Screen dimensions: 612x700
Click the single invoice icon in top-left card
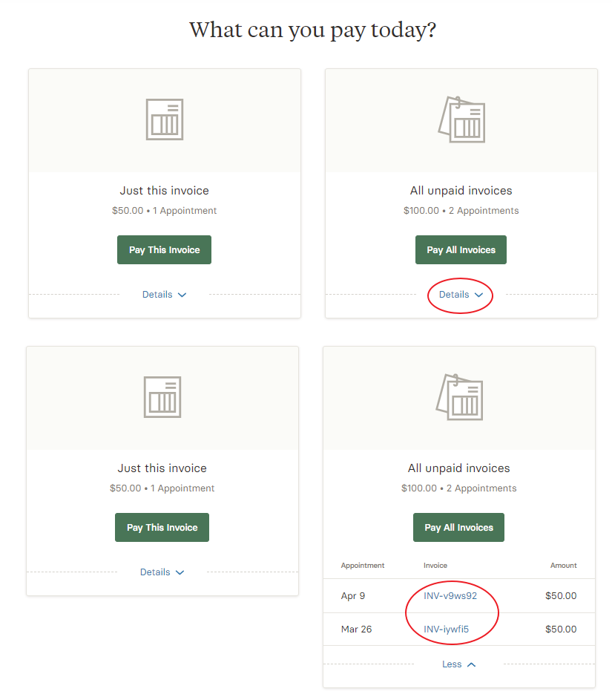pyautogui.click(x=165, y=120)
